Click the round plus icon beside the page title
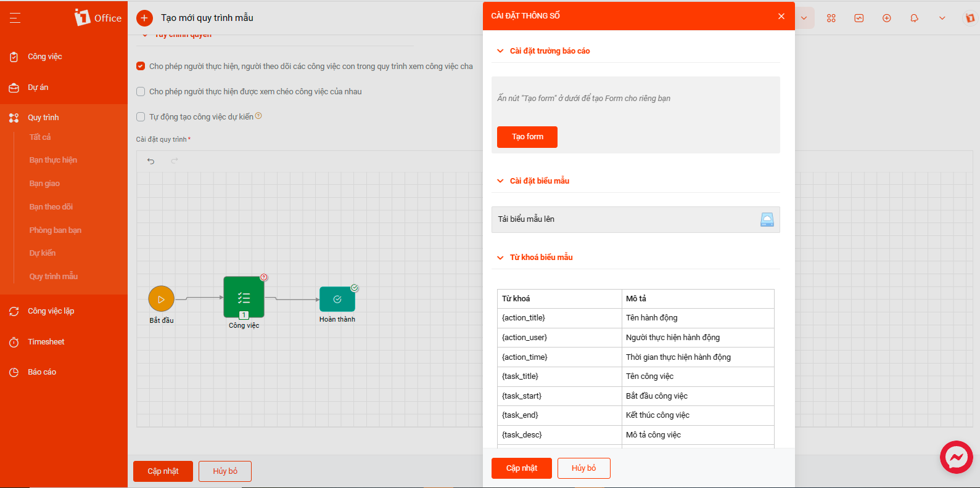 tap(144, 18)
